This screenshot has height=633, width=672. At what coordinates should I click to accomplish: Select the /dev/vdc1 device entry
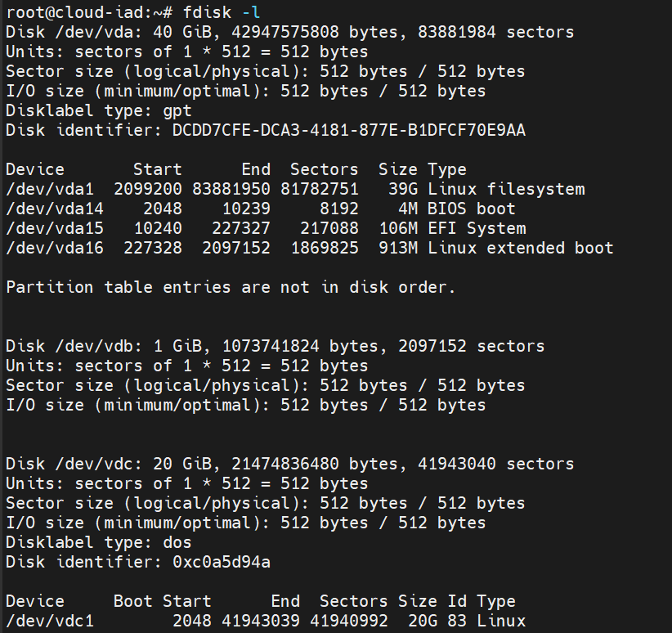[x=50, y=622]
